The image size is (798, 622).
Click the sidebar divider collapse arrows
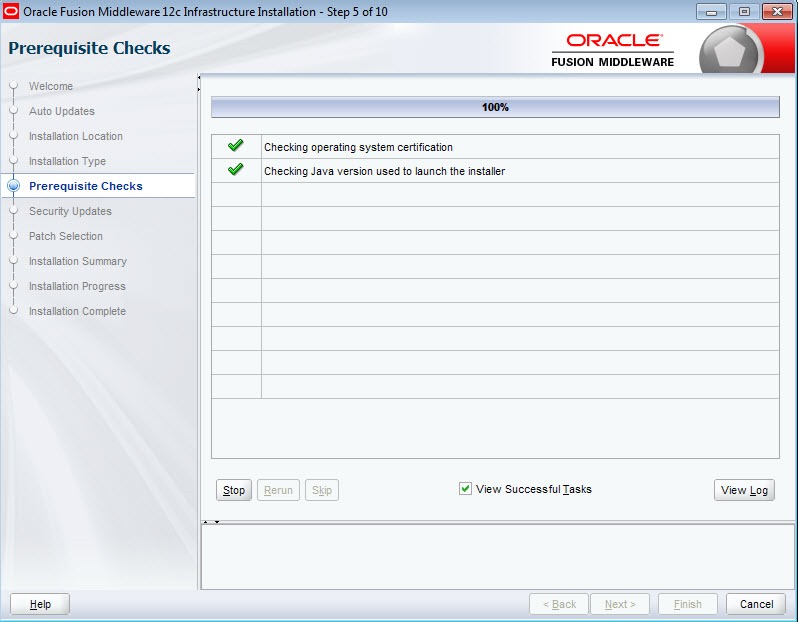(199, 83)
